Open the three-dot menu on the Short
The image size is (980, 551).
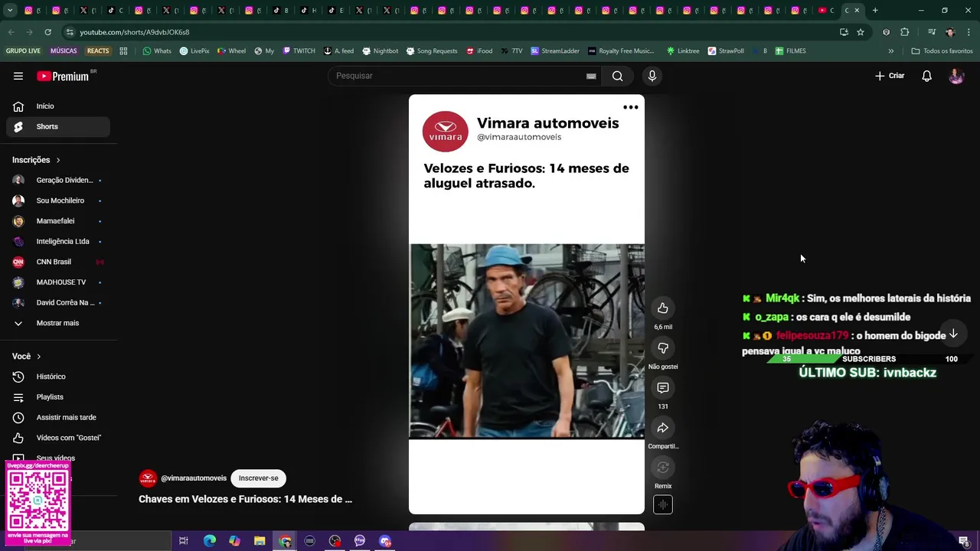[x=630, y=107]
